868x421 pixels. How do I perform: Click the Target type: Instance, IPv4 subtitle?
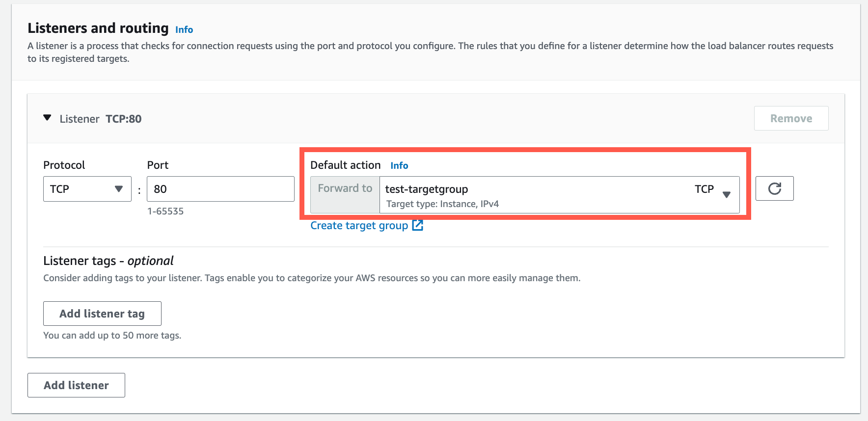click(442, 204)
